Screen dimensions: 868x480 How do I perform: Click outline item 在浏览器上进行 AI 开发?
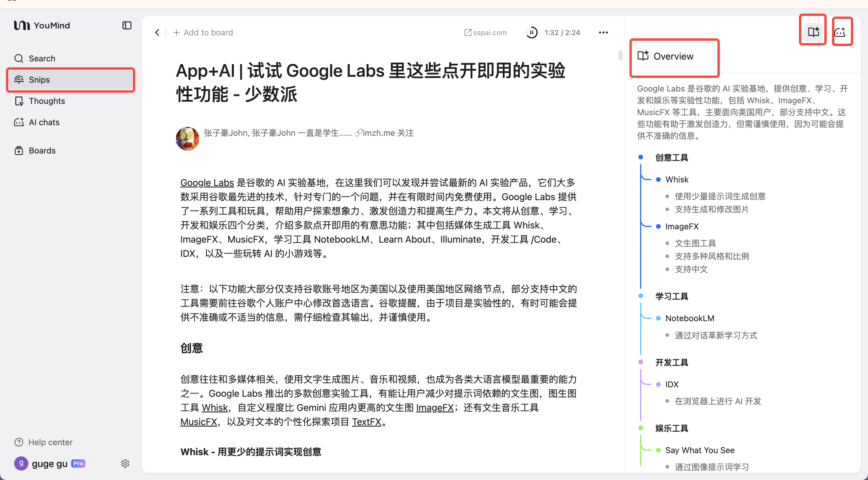pyautogui.click(x=718, y=401)
